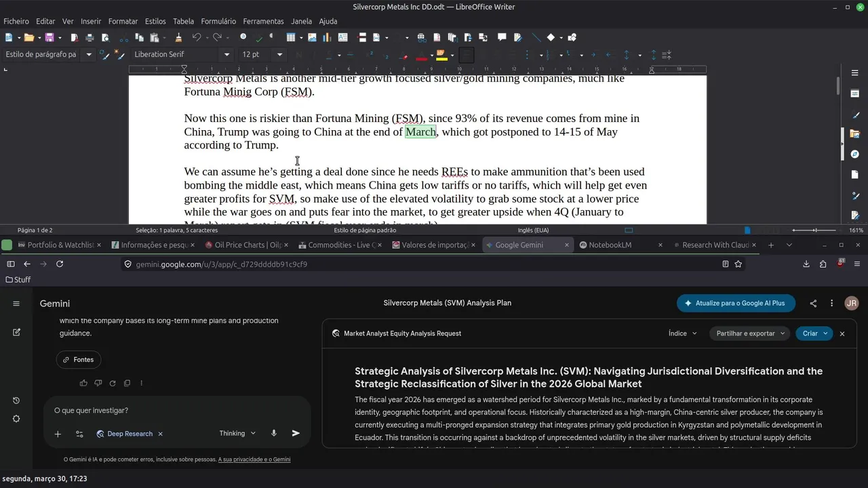Switch to the Oil Price Charts browser tab

click(245, 245)
